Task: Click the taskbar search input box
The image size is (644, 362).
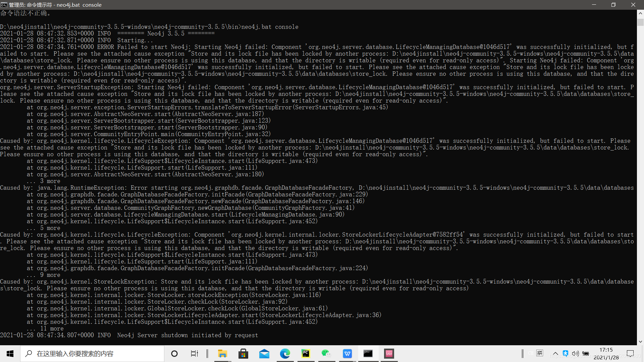Action: [x=92, y=354]
